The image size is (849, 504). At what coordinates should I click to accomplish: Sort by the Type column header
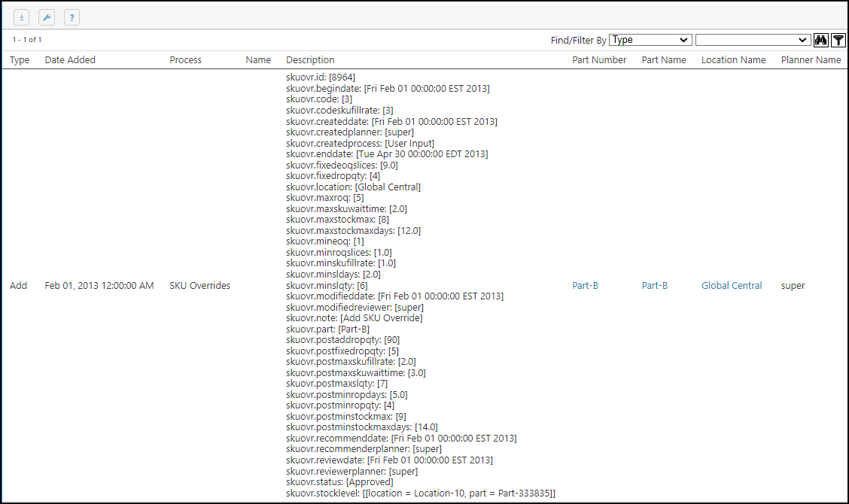tap(20, 60)
